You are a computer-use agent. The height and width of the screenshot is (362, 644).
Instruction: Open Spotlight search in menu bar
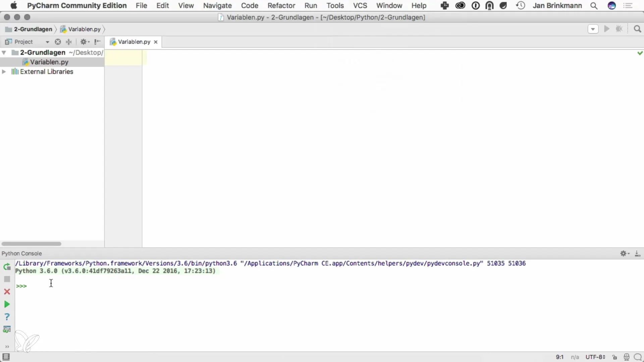coord(594,6)
